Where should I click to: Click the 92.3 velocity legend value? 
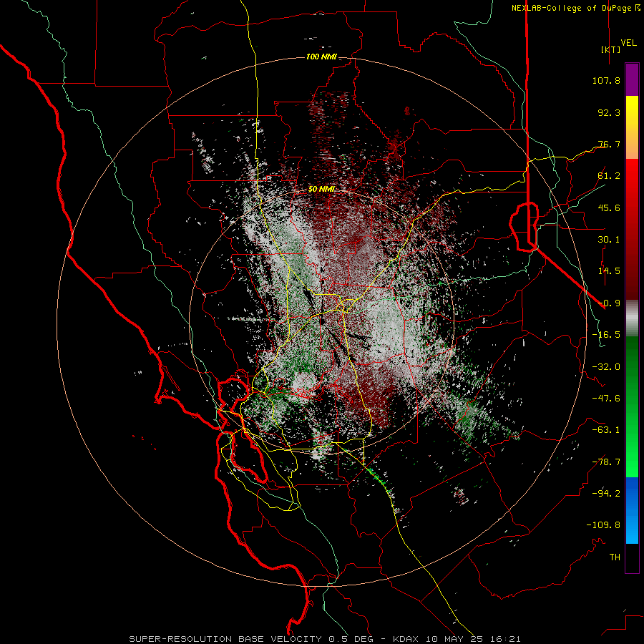click(x=609, y=112)
